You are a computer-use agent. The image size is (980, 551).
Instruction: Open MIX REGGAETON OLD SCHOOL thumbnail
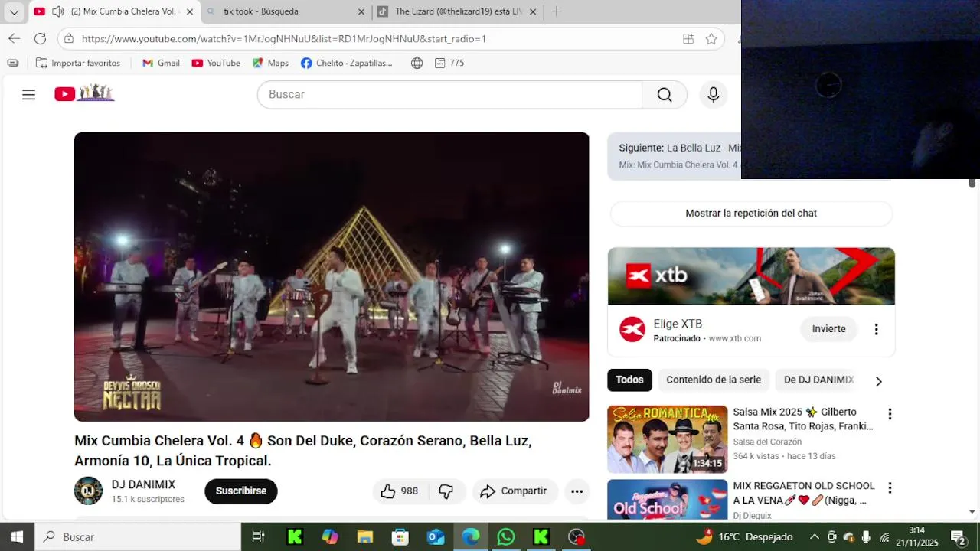(668, 500)
